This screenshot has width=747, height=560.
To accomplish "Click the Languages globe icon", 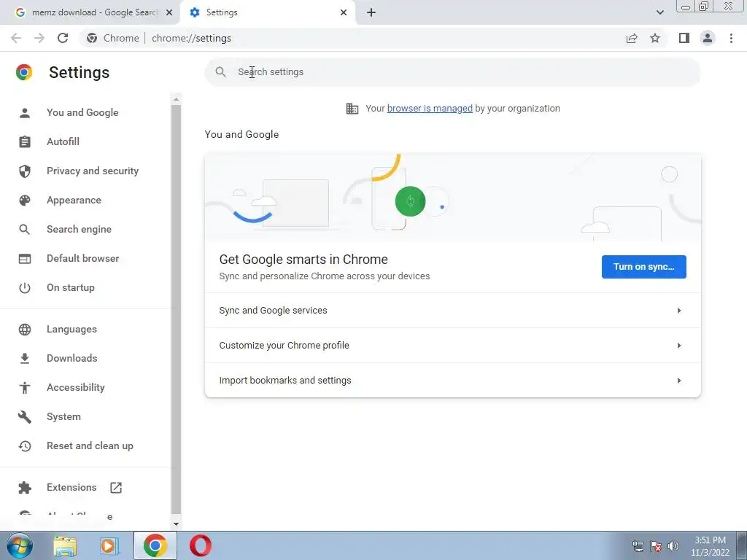I will (x=24, y=329).
